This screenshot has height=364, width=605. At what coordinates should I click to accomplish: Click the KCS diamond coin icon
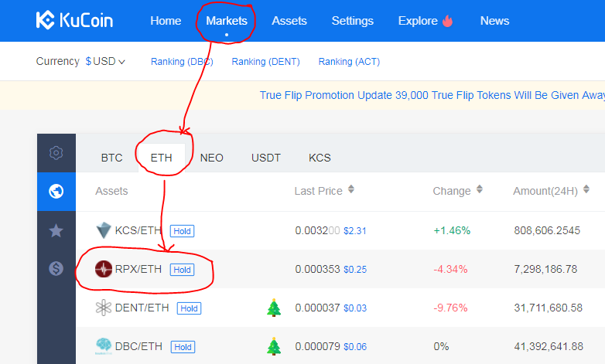click(x=104, y=230)
